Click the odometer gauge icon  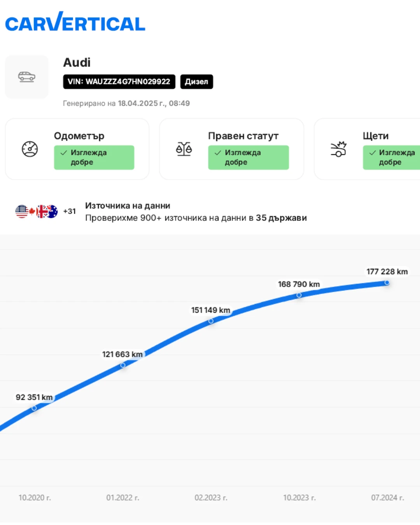[30, 149]
